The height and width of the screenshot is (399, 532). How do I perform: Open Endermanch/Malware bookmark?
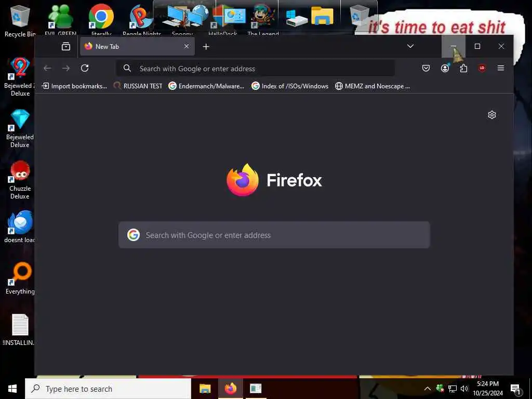pos(206,86)
